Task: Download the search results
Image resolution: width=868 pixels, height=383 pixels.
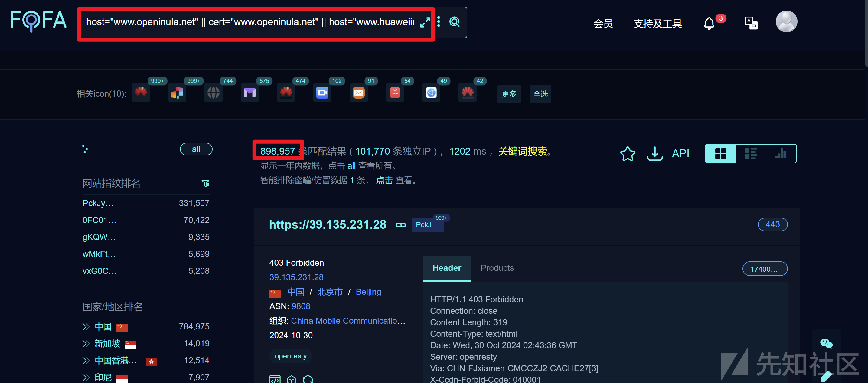Action: [654, 154]
